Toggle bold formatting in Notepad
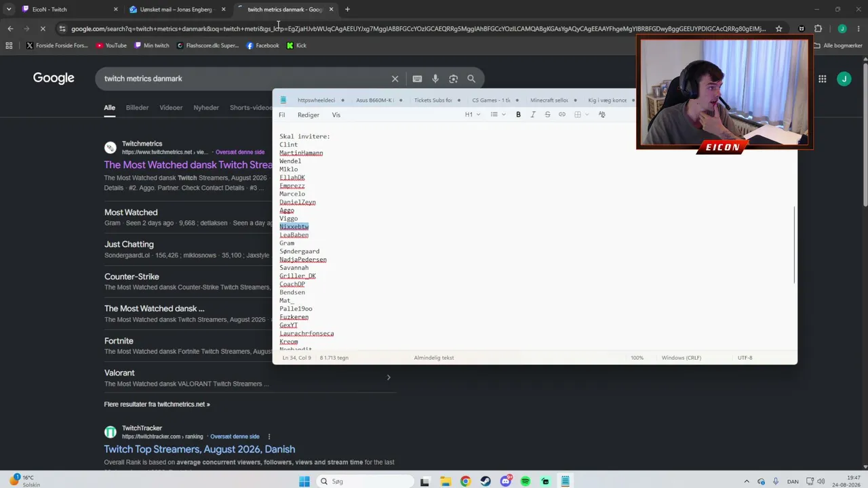The width and height of the screenshot is (868, 488). [x=518, y=115]
